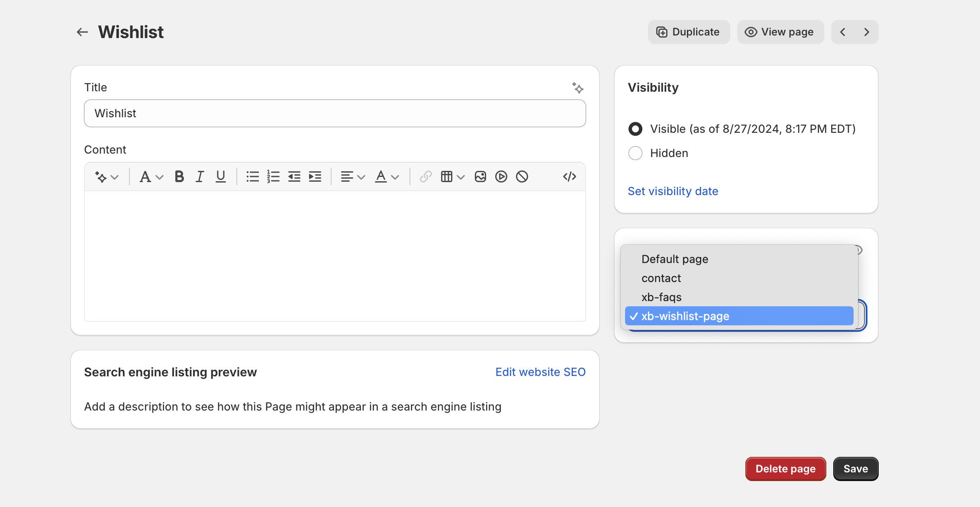Go to previous page with left chevron
This screenshot has width=980, height=507.
point(843,32)
